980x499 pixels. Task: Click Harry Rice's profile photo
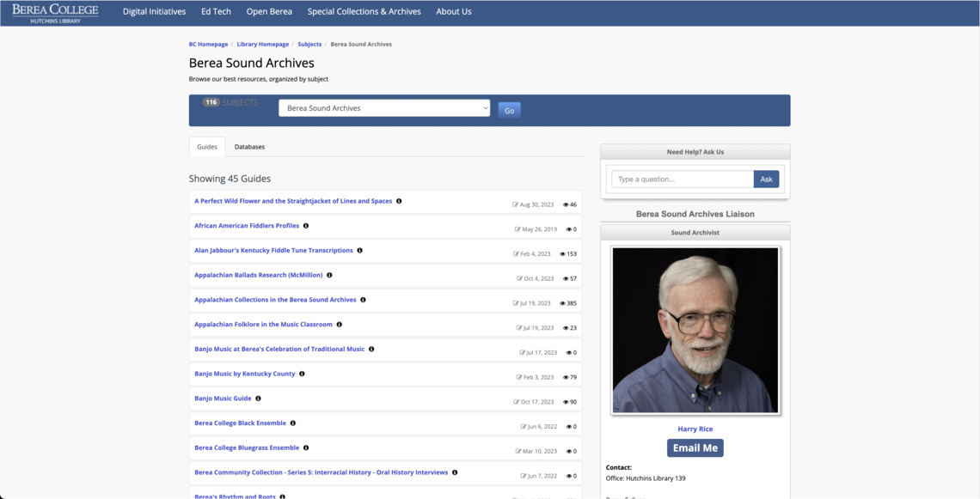pos(695,330)
